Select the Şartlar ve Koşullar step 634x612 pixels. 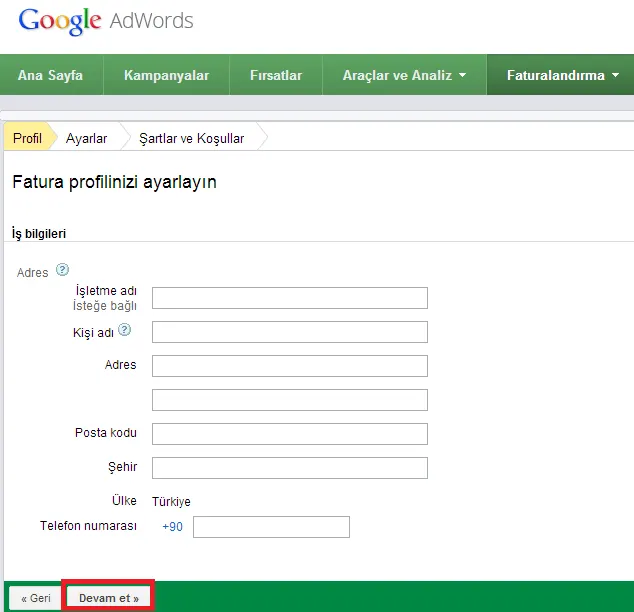pyautogui.click(x=192, y=138)
